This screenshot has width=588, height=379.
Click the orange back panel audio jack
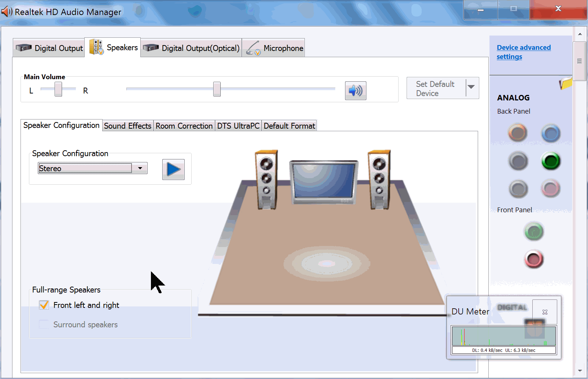click(517, 133)
